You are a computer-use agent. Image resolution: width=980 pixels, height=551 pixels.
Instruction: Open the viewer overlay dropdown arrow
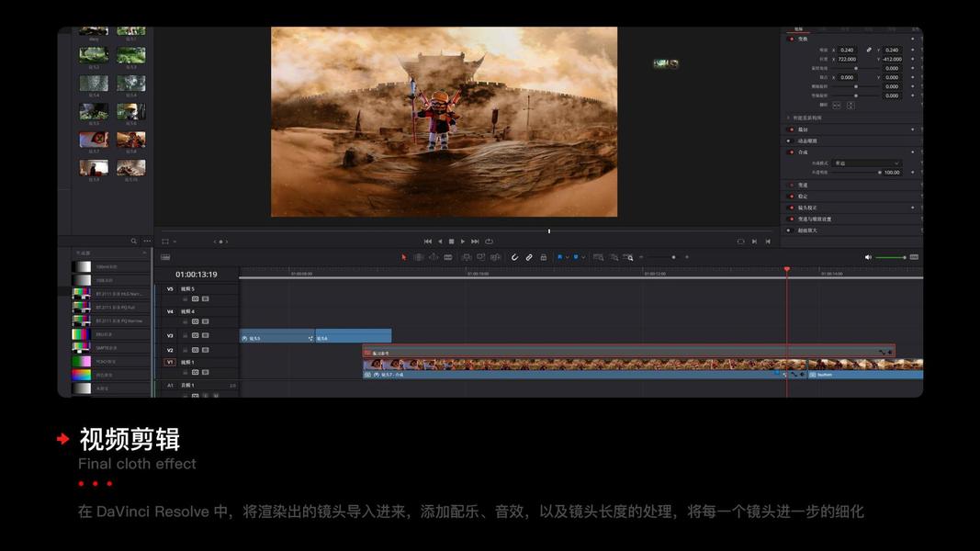point(175,242)
